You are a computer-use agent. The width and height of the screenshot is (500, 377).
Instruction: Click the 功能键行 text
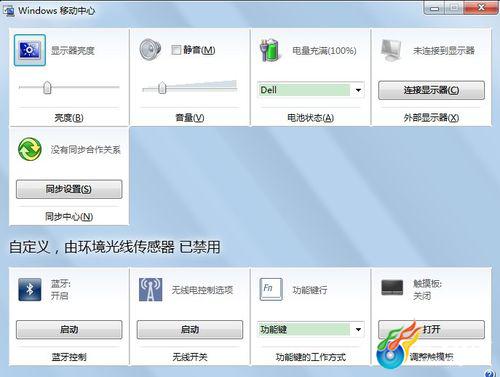click(310, 290)
